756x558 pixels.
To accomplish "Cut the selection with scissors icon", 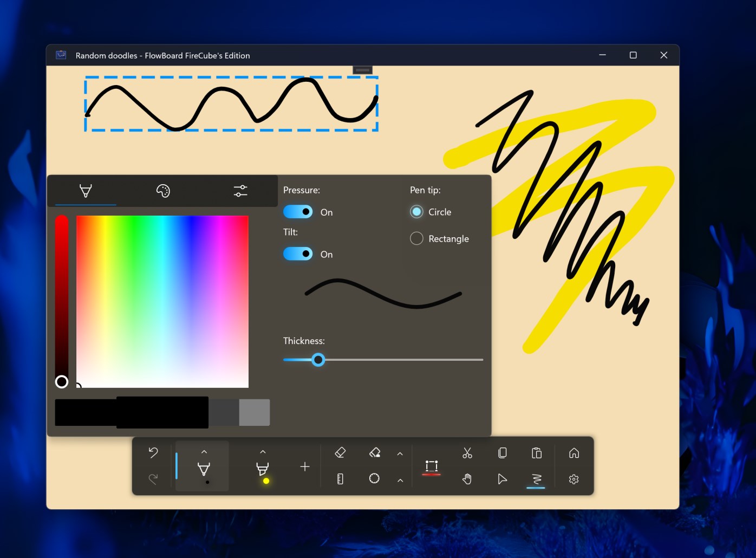I will pyautogui.click(x=467, y=453).
